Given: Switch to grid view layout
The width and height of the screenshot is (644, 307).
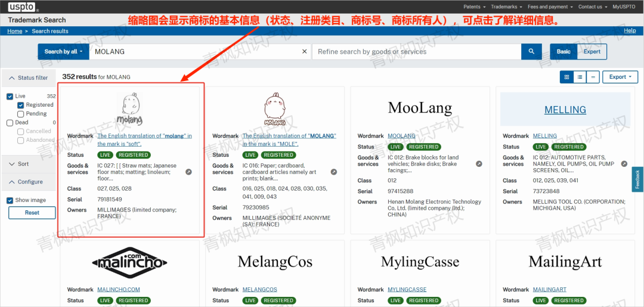Looking at the screenshot, I should (x=567, y=77).
